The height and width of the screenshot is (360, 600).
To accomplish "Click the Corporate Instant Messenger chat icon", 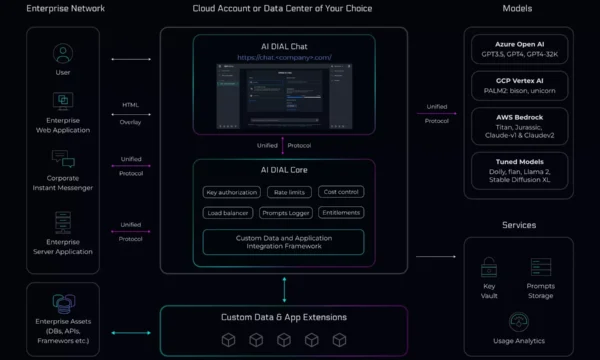I will pos(63,159).
